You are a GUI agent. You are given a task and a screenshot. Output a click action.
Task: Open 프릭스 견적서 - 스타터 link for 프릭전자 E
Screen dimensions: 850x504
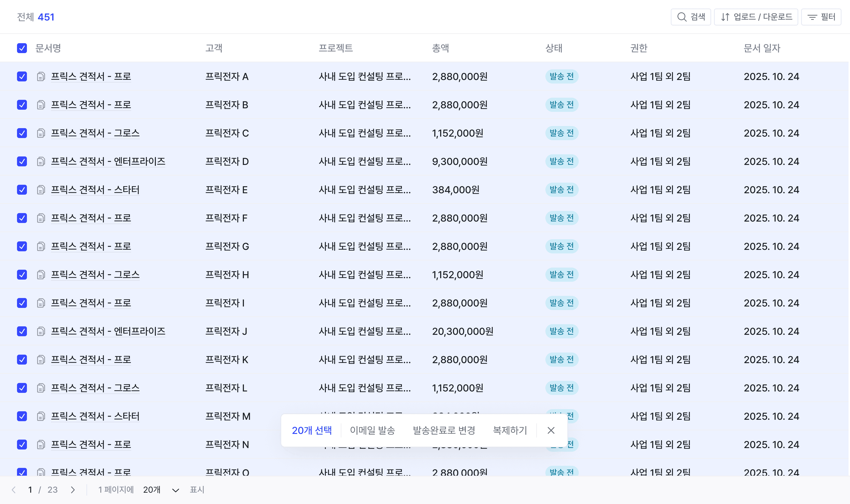pos(95,189)
